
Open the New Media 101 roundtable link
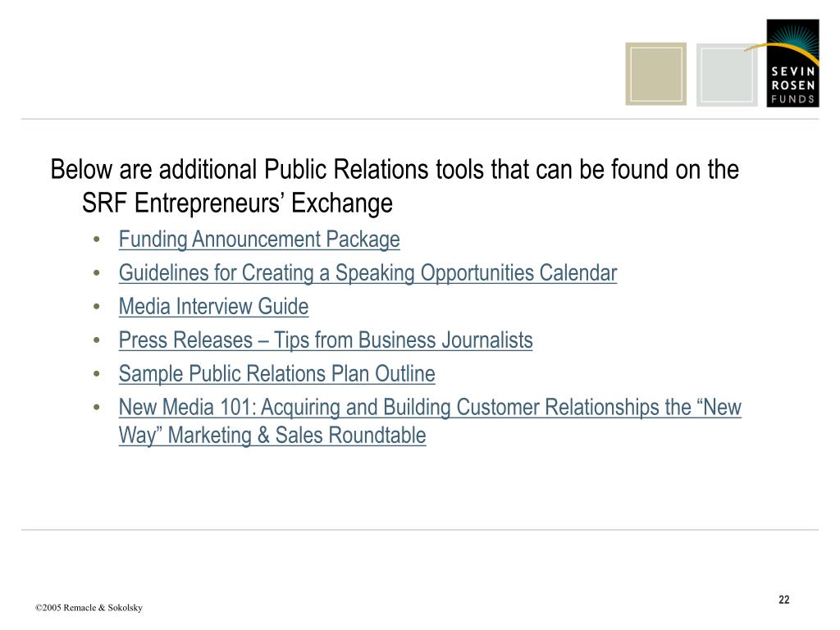[430, 421]
